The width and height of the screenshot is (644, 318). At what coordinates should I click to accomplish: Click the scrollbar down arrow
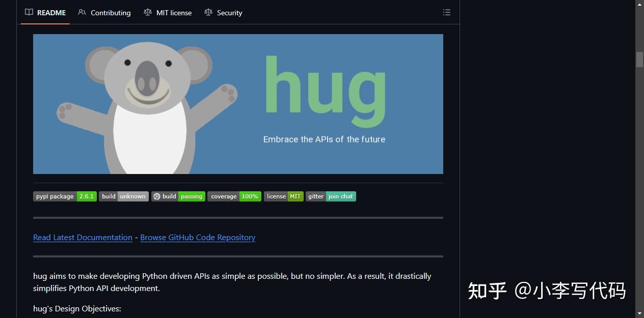[639, 313]
